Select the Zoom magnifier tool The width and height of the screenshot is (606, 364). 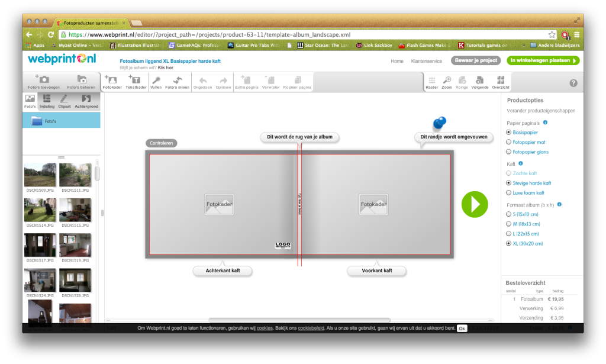tap(447, 80)
